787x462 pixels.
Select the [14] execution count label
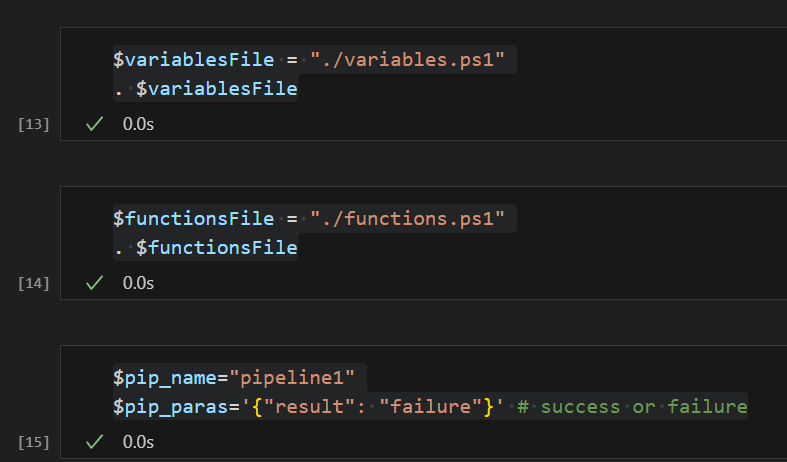click(x=34, y=283)
